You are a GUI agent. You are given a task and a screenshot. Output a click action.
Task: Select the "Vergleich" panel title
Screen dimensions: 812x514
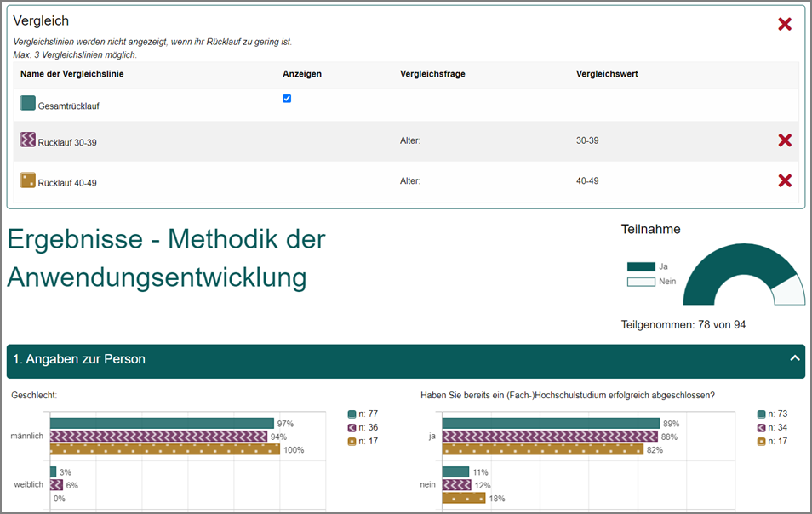[41, 20]
